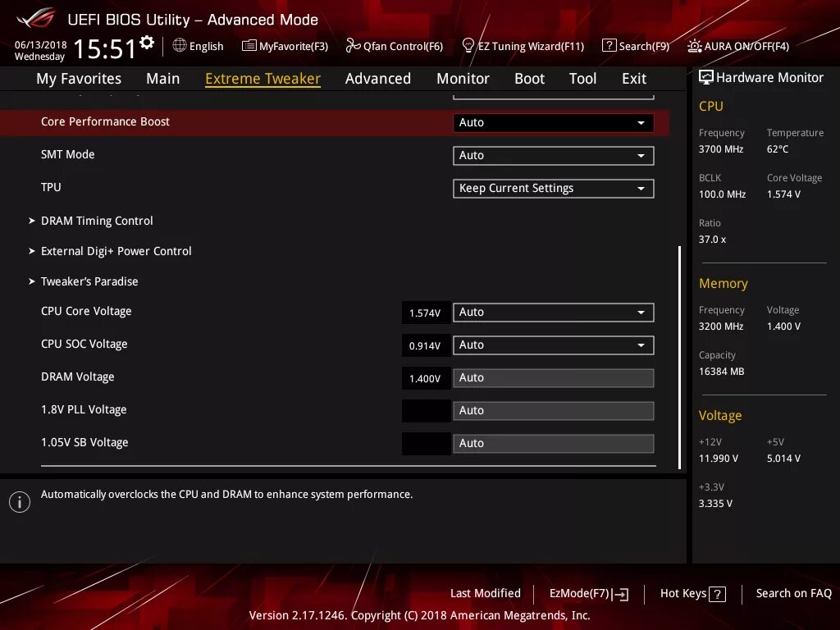Open the My Favorites tab
This screenshot has width=840, height=630.
[x=79, y=79]
